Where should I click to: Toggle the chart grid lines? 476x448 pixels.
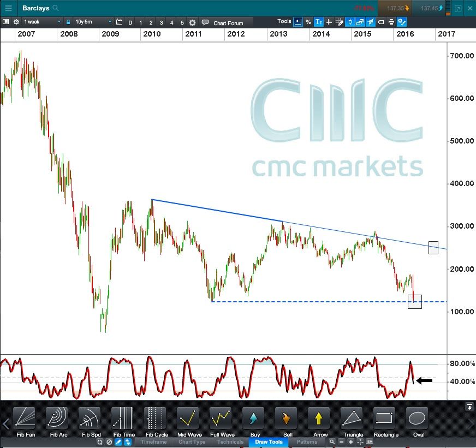click(x=329, y=22)
